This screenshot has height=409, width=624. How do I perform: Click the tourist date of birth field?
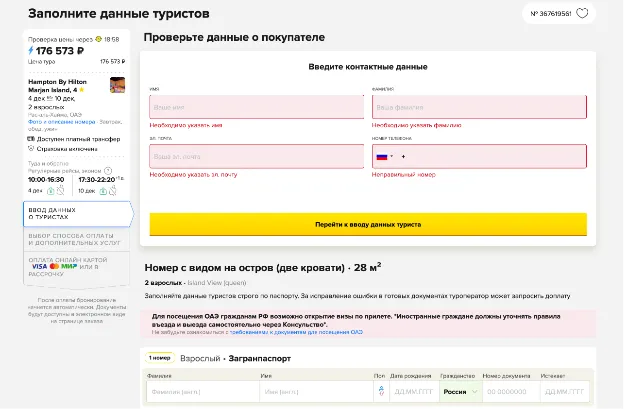(411, 393)
